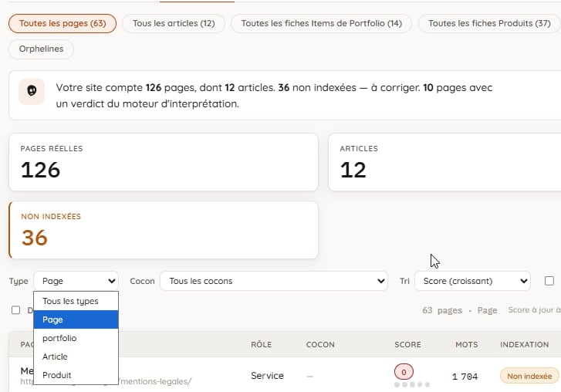This screenshot has height=392, width=561.
Task: Click the score 0 badge in first row
Action: point(404,373)
